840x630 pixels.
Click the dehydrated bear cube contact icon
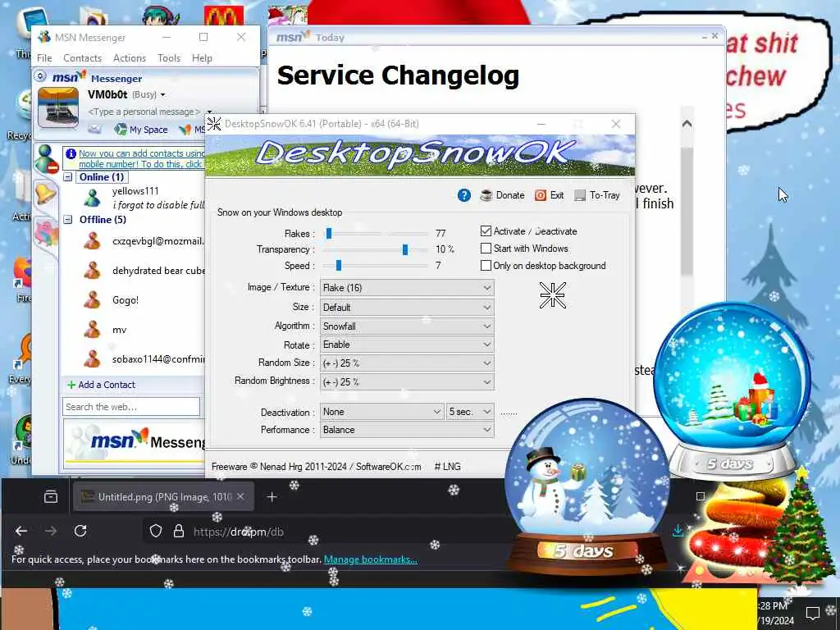[x=92, y=270]
